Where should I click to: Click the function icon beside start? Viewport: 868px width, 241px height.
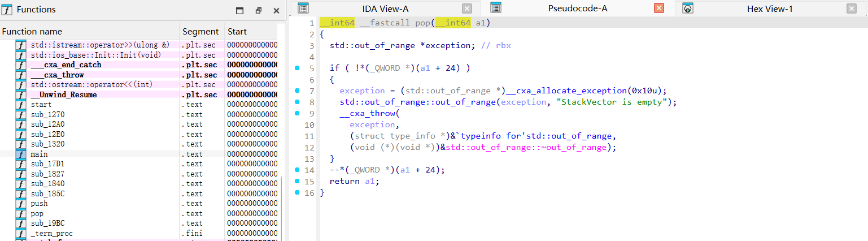(20, 105)
